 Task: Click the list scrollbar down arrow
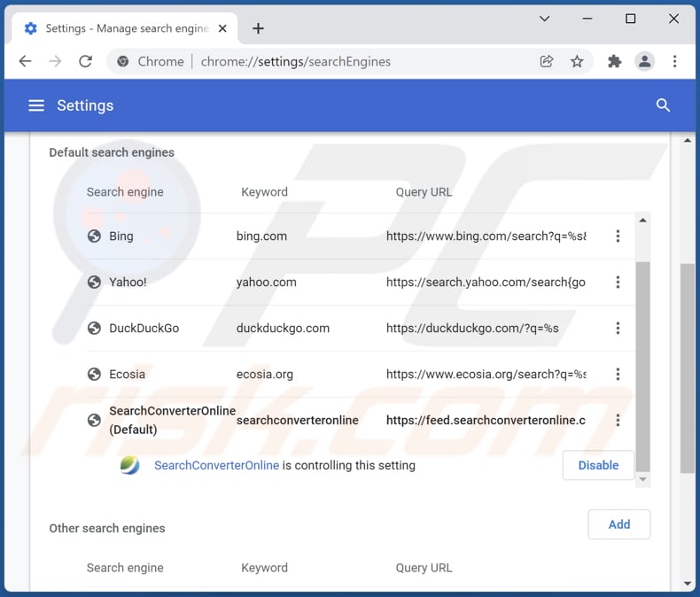(642, 479)
